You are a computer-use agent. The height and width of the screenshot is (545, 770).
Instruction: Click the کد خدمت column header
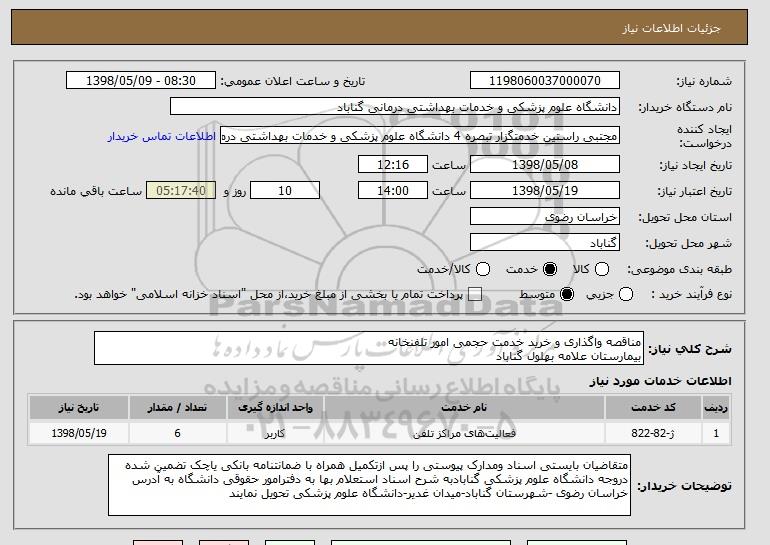[653, 408]
